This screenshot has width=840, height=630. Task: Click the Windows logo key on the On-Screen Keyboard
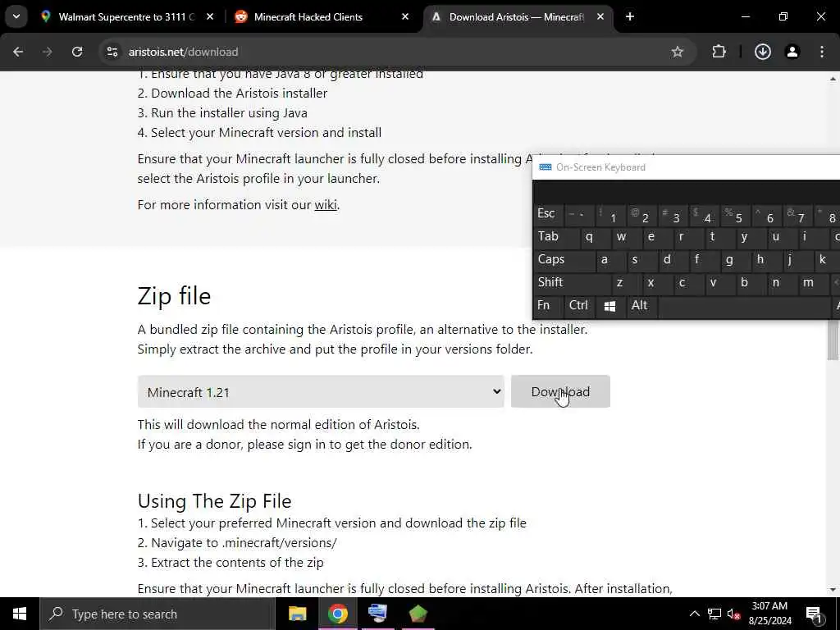(609, 306)
